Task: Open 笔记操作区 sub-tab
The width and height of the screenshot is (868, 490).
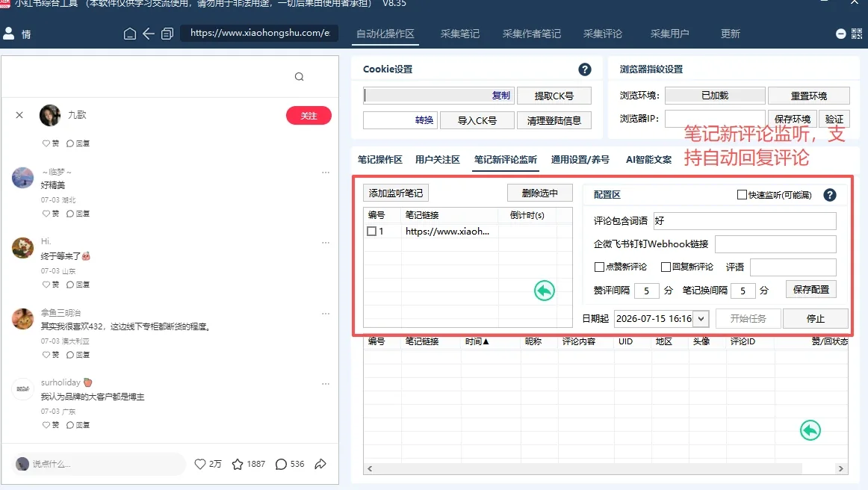Action: coord(379,159)
